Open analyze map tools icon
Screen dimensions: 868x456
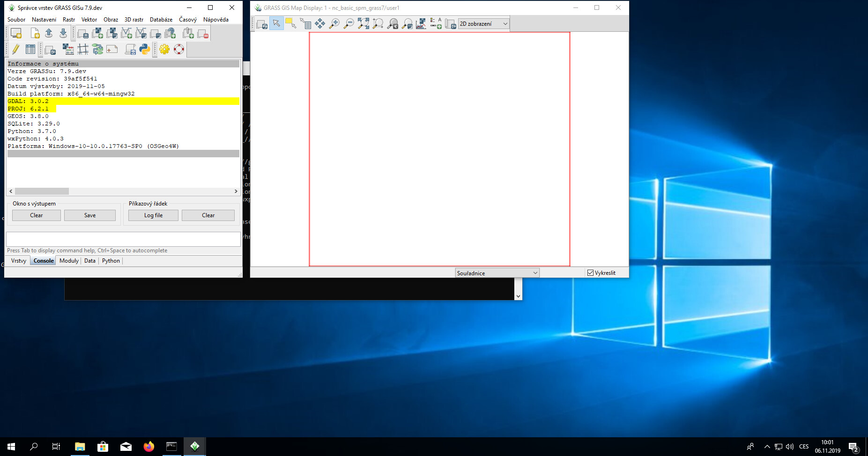click(422, 23)
